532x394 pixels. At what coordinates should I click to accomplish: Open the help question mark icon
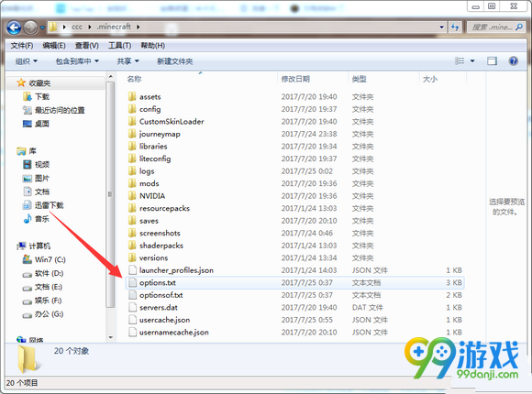[x=514, y=61]
